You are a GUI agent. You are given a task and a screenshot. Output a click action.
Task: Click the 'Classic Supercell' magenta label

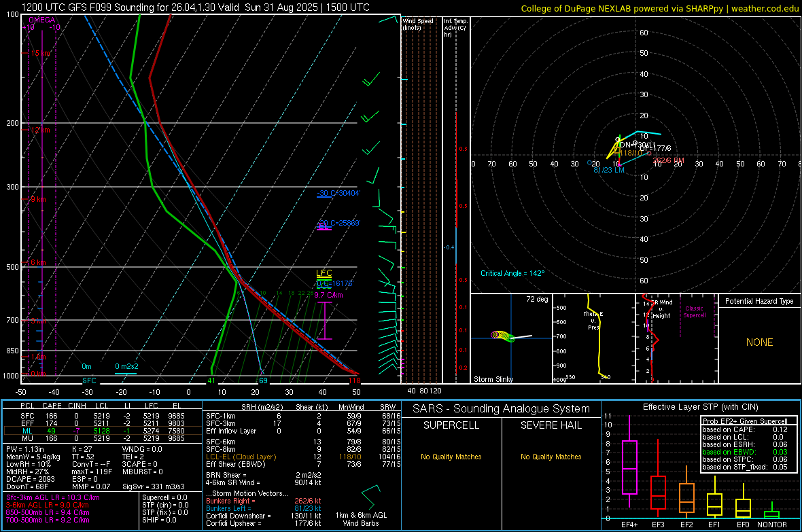pos(694,312)
